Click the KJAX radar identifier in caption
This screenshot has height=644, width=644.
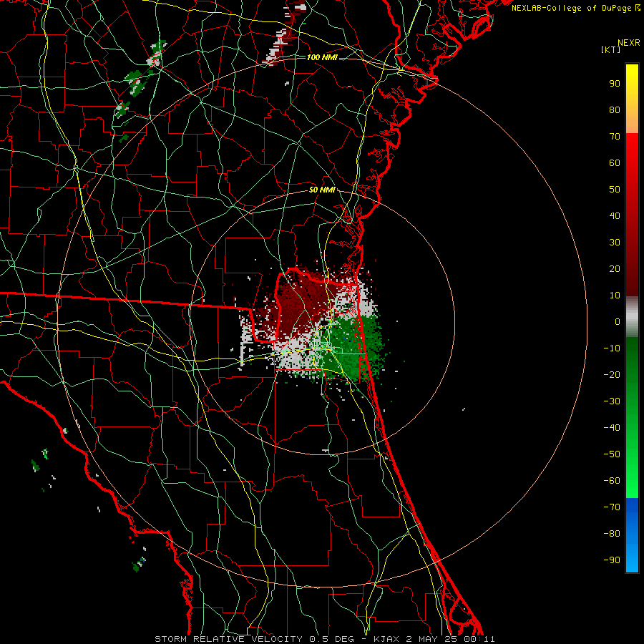pyautogui.click(x=388, y=639)
